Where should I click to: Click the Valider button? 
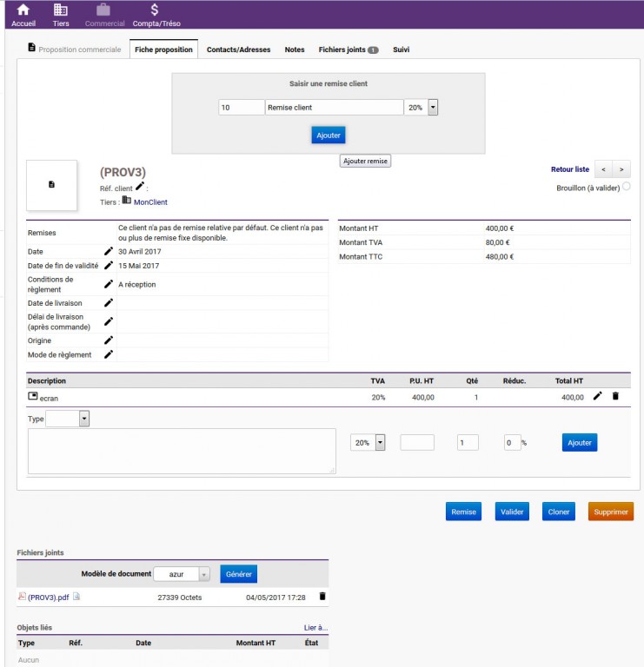point(512,512)
